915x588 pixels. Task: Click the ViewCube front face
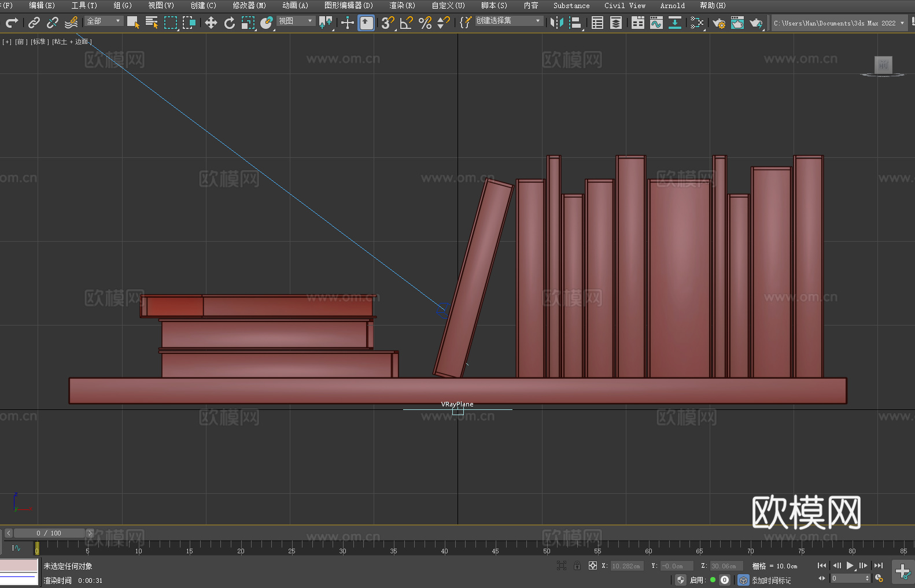(883, 65)
